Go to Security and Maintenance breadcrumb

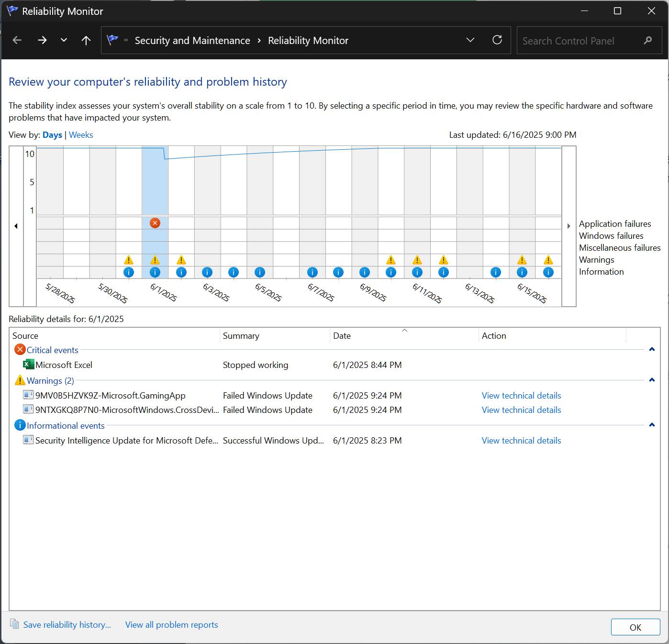pos(192,41)
